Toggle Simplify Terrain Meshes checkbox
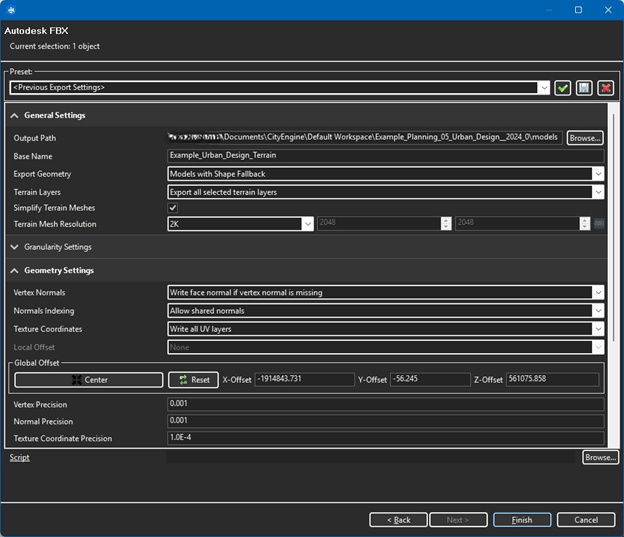 point(173,207)
